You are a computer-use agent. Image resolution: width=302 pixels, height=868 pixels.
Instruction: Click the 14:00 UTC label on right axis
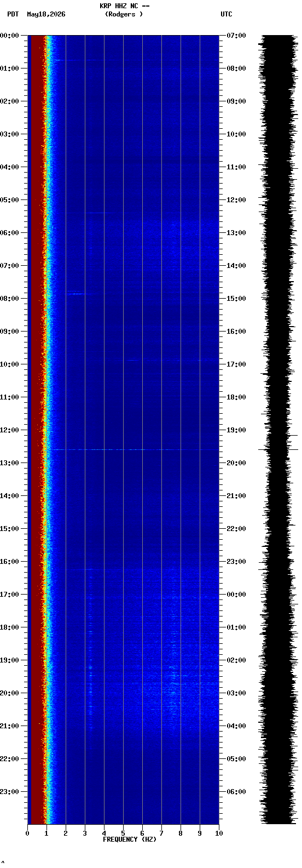(x=236, y=266)
